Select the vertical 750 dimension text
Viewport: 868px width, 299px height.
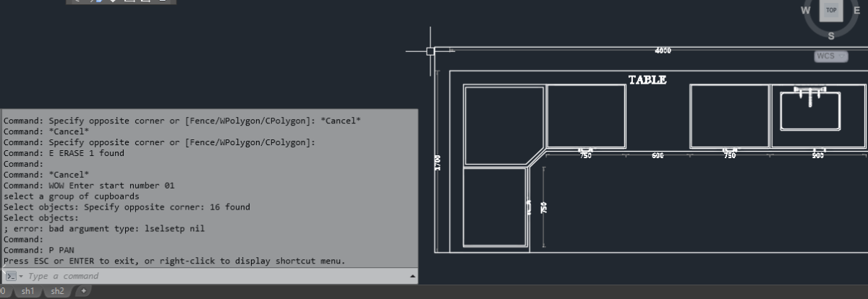(544, 208)
